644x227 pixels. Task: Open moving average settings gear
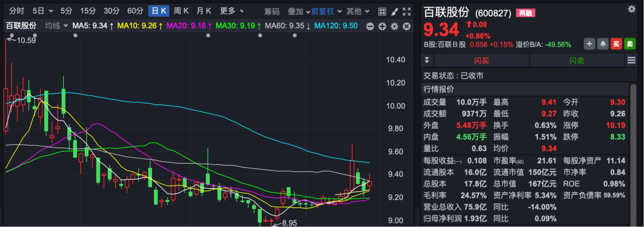(x=394, y=26)
